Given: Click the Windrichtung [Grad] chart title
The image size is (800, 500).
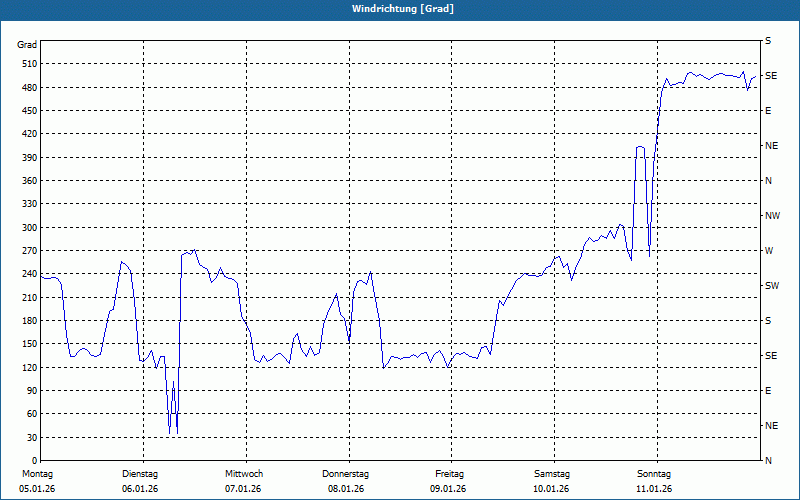Looking at the screenshot, I should (403, 9).
